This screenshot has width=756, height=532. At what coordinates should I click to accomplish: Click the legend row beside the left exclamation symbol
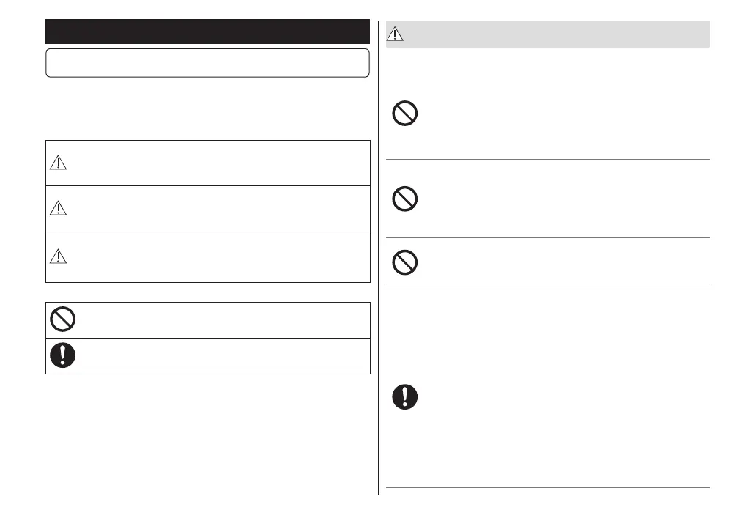tap(220, 356)
